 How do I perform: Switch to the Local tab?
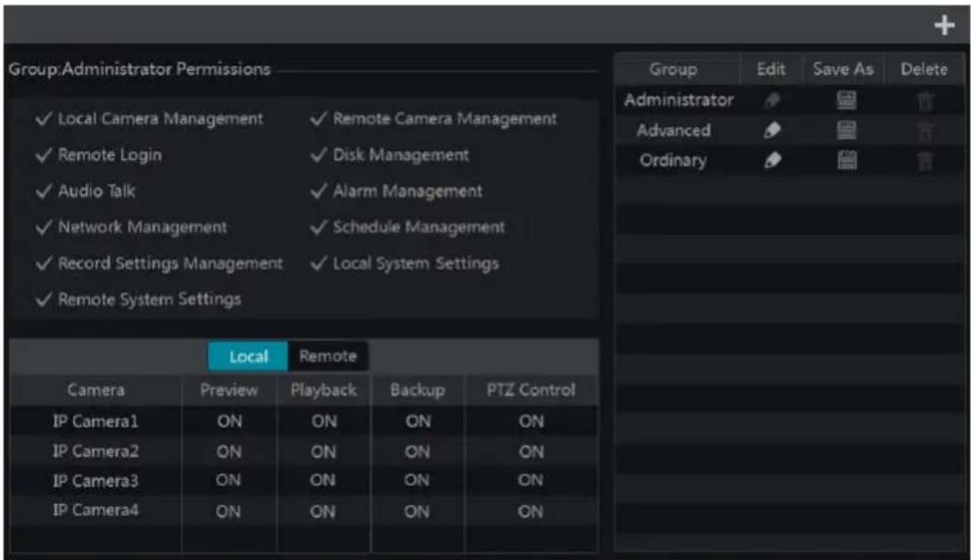(x=248, y=356)
